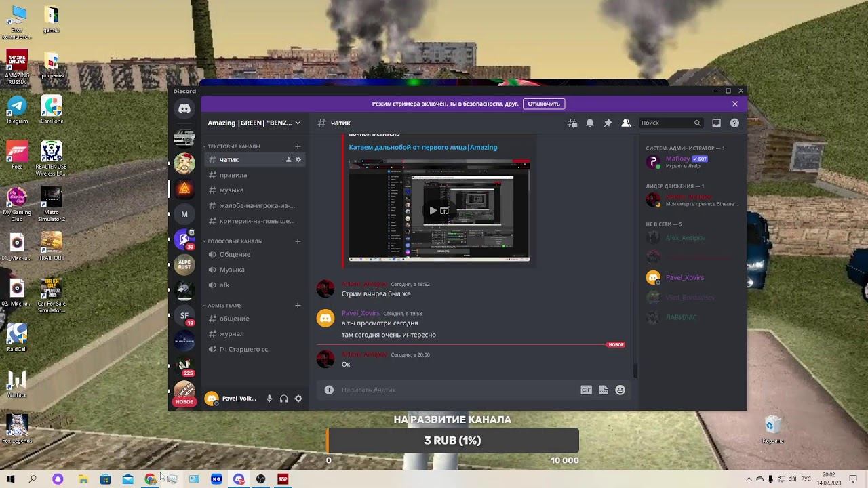
Task: Collapse the ADMIS TEAMS category
Action: click(x=224, y=306)
